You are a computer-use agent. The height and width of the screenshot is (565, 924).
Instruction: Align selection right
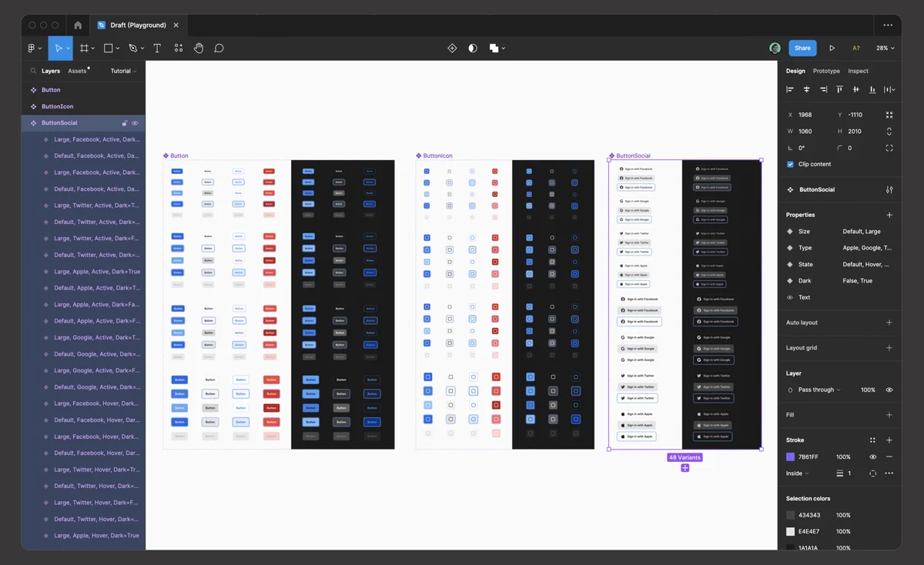click(823, 89)
